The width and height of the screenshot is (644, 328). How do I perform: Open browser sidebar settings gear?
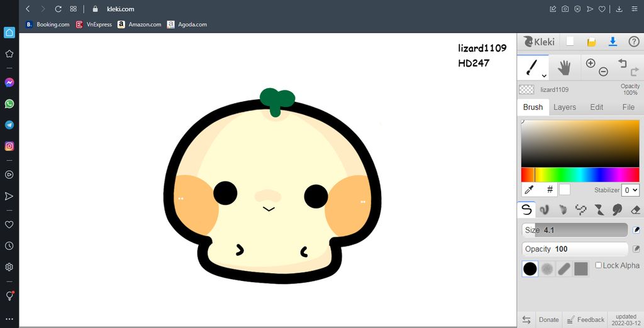coord(9,267)
